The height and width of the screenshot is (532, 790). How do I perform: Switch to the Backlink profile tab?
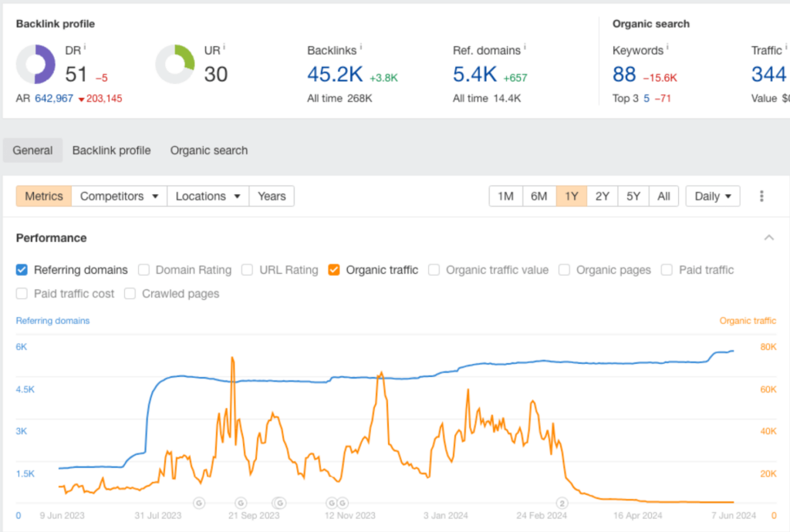(111, 150)
